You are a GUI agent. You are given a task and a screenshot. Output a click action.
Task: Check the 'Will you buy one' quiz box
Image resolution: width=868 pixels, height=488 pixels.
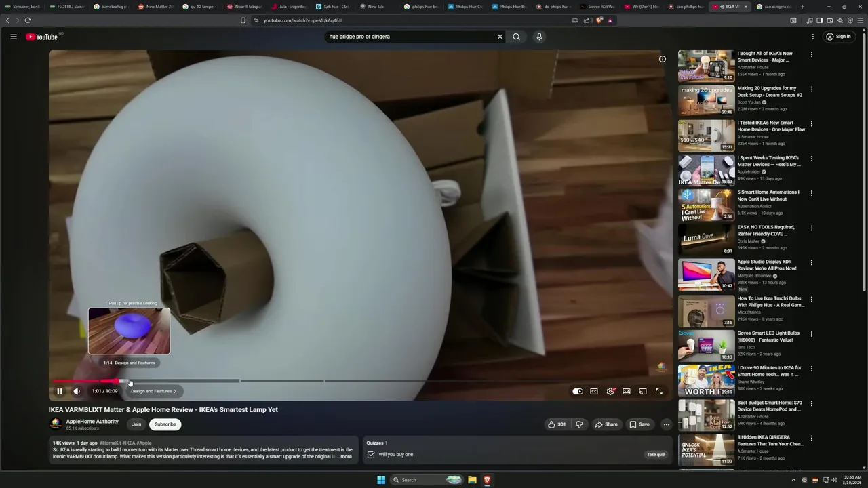point(371,455)
